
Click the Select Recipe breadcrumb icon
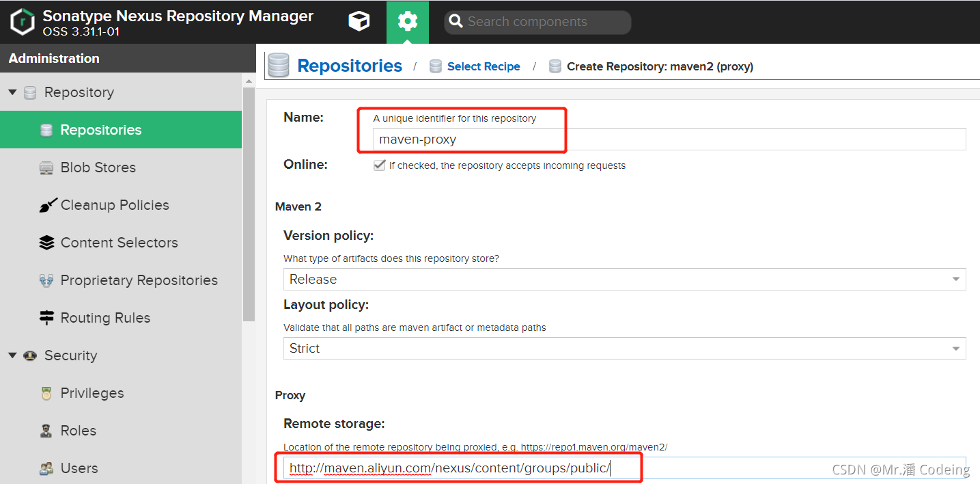[x=436, y=66]
